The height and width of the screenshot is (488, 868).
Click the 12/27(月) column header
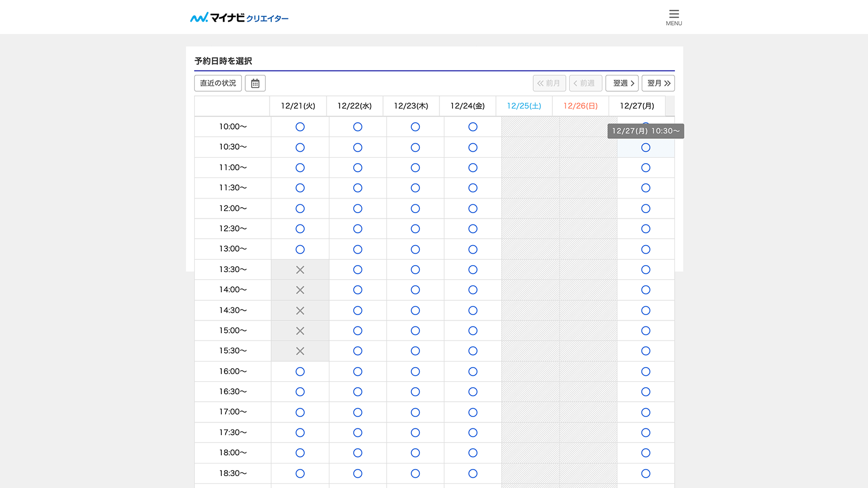tap(637, 106)
